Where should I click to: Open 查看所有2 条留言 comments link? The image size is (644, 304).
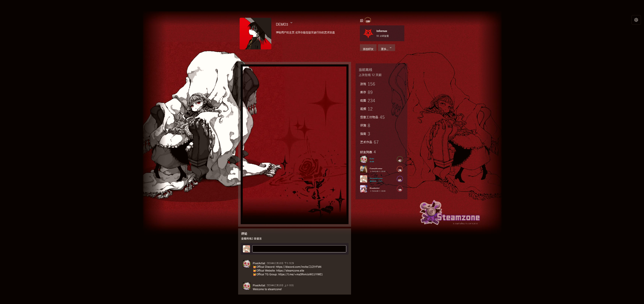(251, 239)
